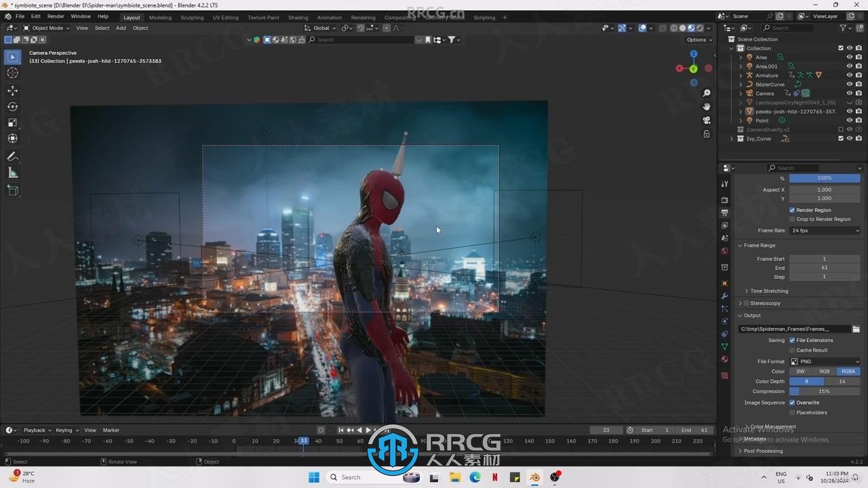Viewport: 868px width, 488px height.
Task: Open the viewport Add menu
Action: 121,28
